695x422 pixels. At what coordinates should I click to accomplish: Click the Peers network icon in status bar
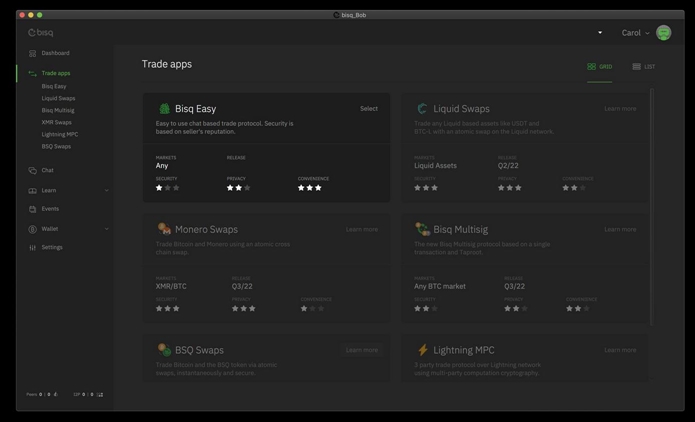55,394
